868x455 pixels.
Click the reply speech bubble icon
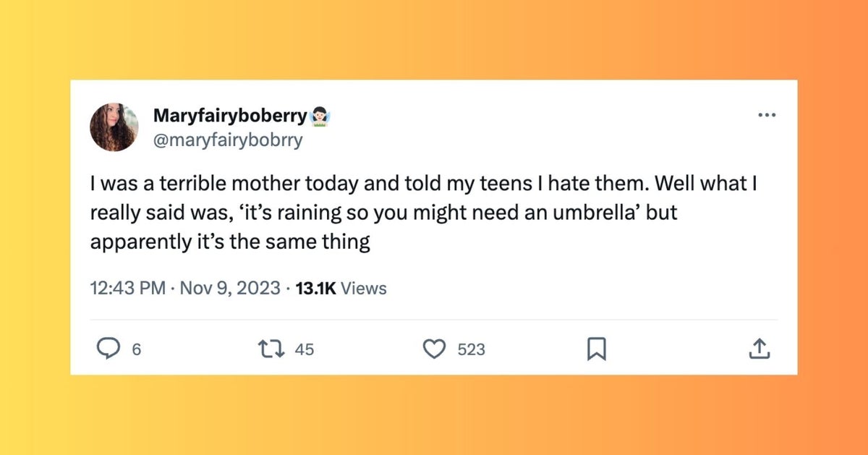[x=109, y=349]
